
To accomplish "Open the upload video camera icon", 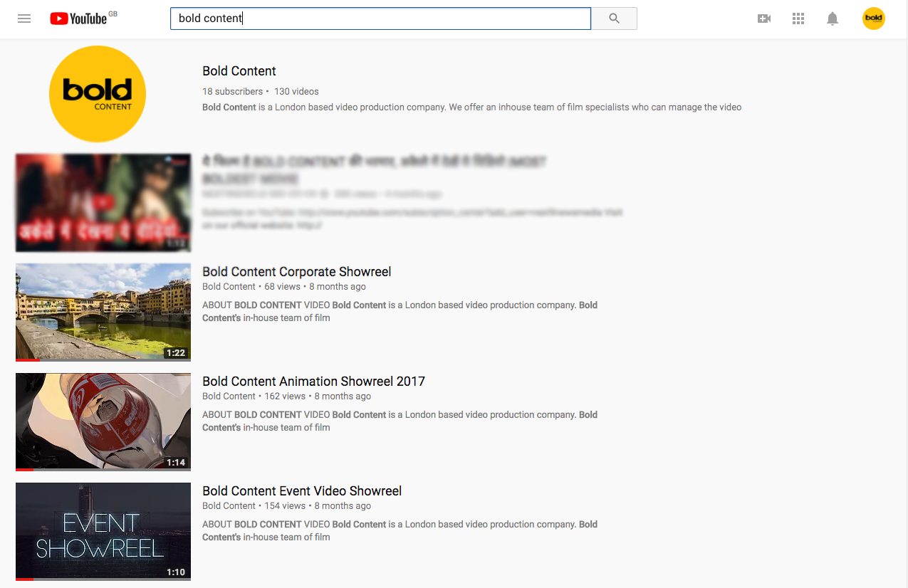I will tap(764, 19).
